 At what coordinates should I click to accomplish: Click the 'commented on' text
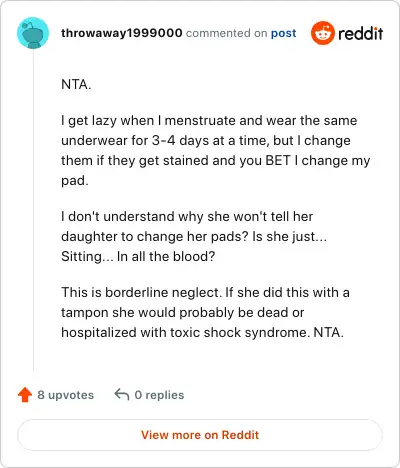(x=226, y=33)
